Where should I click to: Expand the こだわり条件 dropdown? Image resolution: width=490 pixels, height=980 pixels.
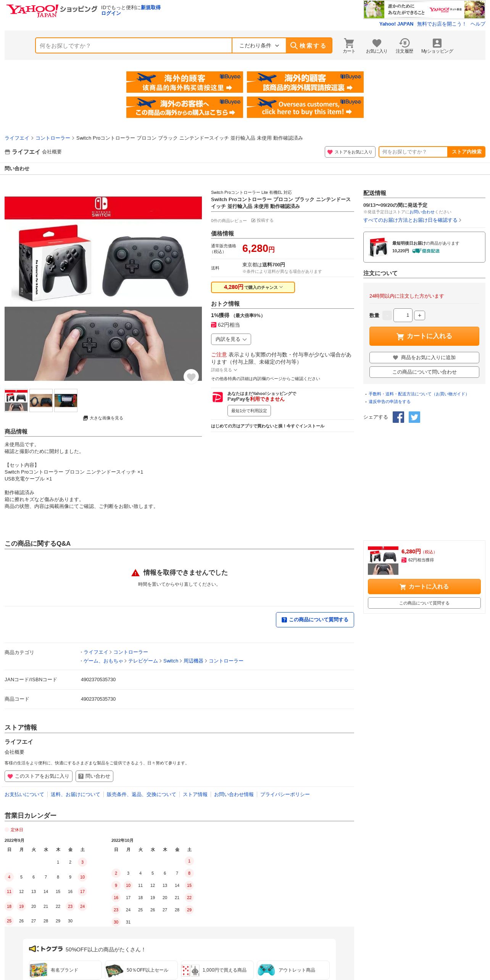coord(259,45)
